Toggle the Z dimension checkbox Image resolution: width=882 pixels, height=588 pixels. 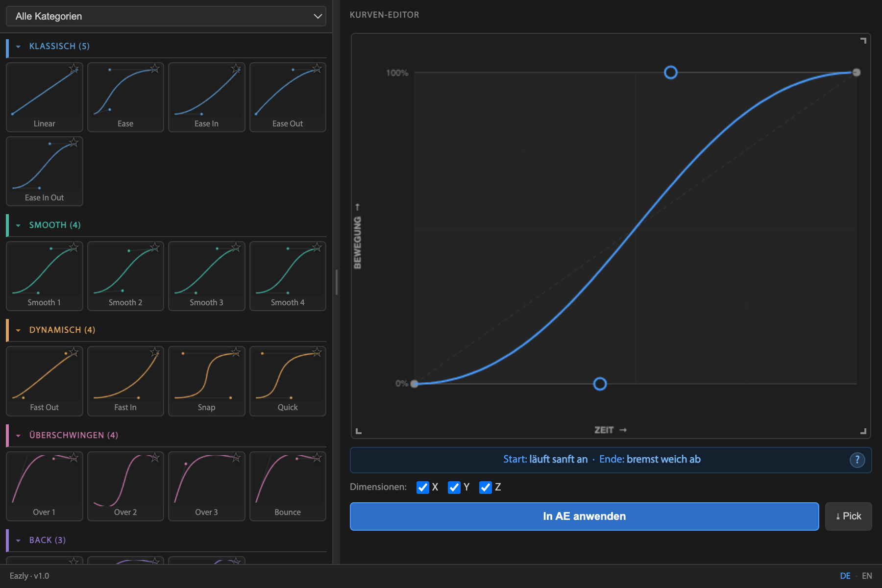pyautogui.click(x=485, y=487)
